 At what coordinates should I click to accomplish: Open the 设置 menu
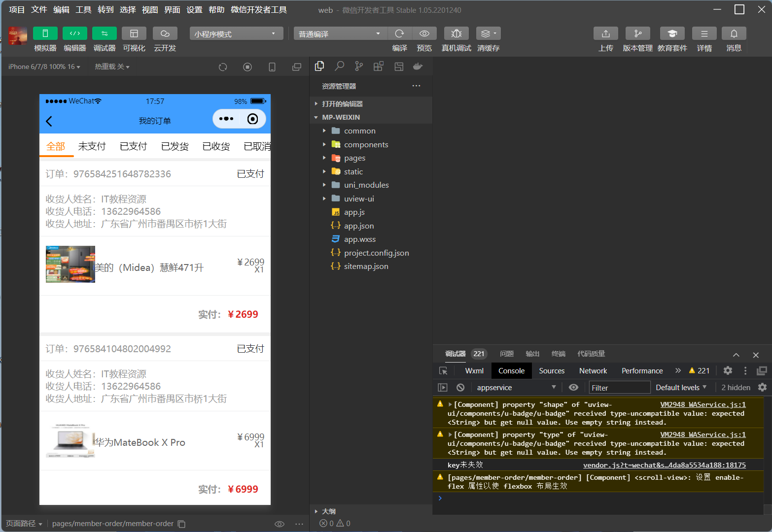tap(194, 10)
